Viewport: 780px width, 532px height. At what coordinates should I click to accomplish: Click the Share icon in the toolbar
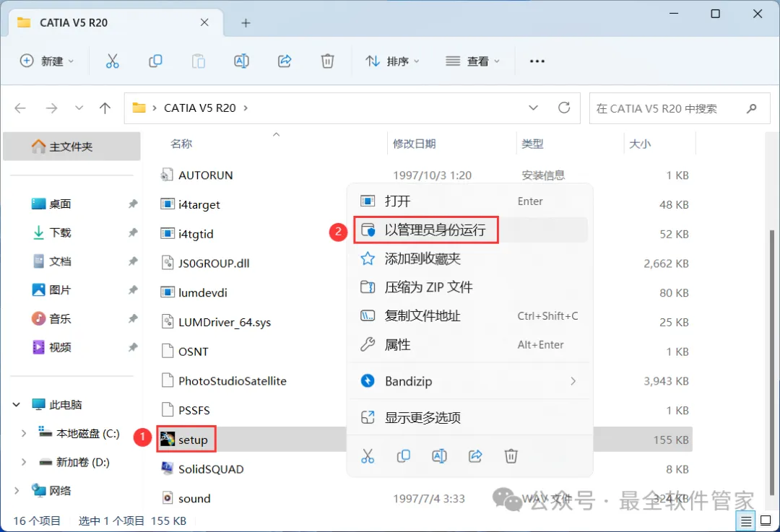[284, 61]
